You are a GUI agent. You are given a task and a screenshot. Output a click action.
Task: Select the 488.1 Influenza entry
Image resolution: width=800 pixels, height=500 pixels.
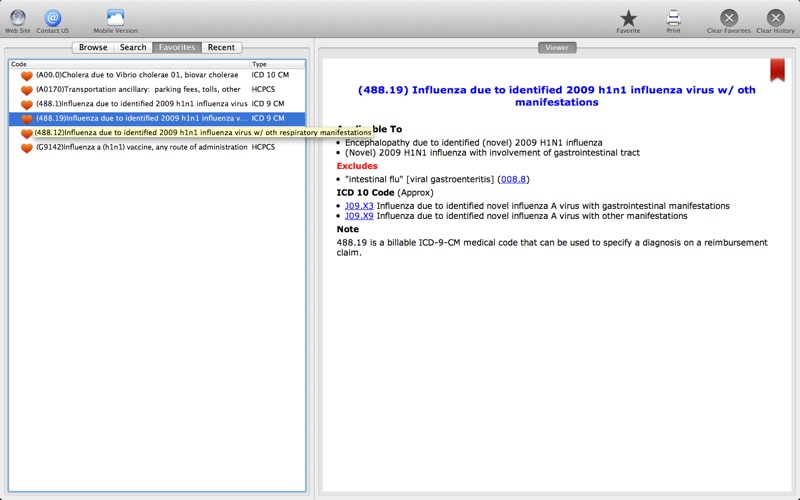click(x=157, y=104)
